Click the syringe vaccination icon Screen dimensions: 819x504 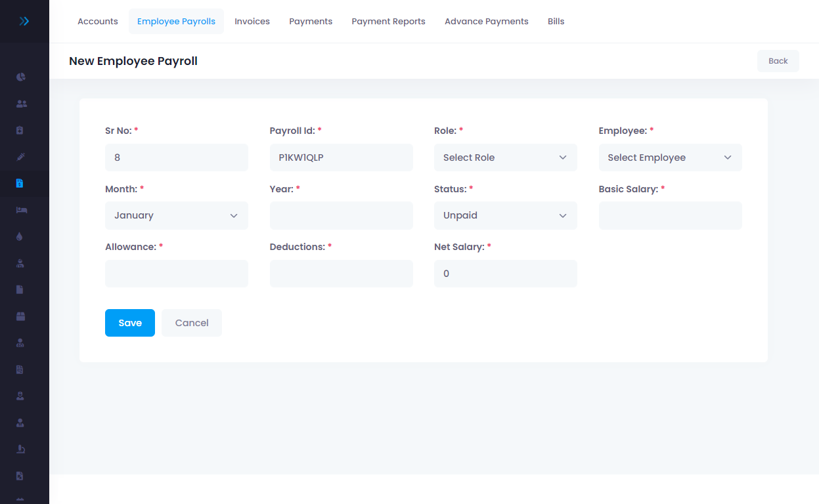click(x=20, y=157)
